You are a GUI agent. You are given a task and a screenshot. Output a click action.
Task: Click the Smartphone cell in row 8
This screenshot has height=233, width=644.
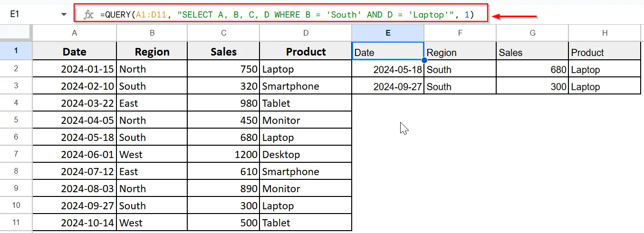306,171
